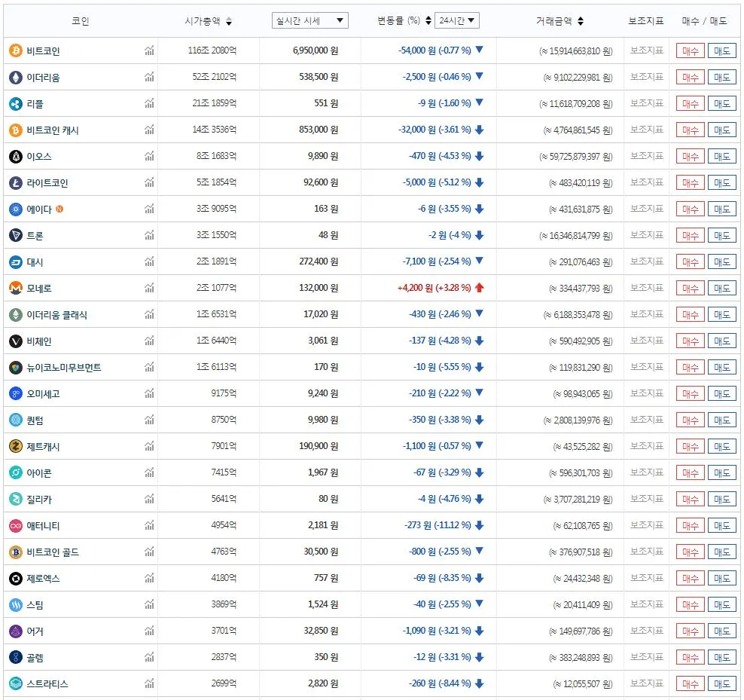This screenshot has width=744, height=700.
Task: Open the chart icon for 리플
Action: pyautogui.click(x=149, y=103)
